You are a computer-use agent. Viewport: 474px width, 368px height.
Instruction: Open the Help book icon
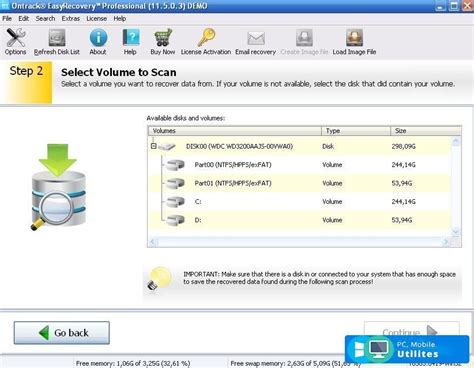(x=131, y=38)
